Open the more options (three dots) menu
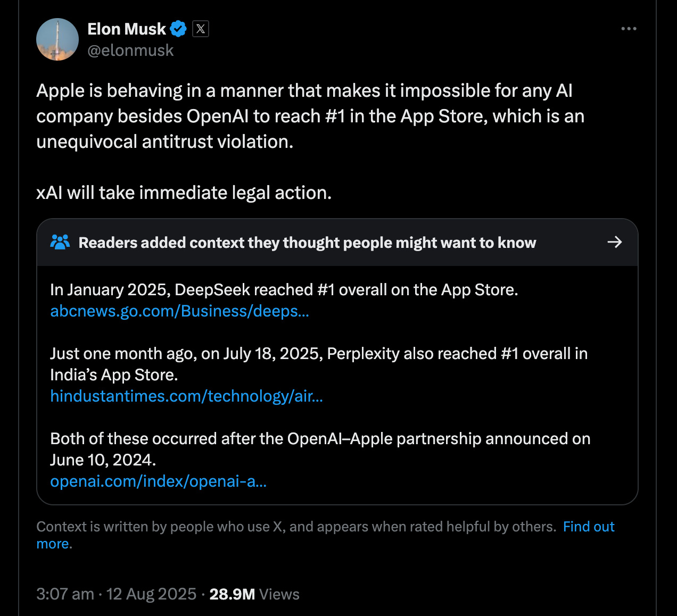This screenshot has width=677, height=616. (x=629, y=29)
